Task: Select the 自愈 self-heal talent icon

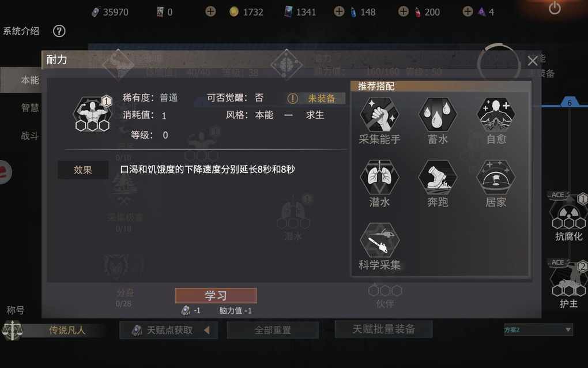Action: pos(496,114)
